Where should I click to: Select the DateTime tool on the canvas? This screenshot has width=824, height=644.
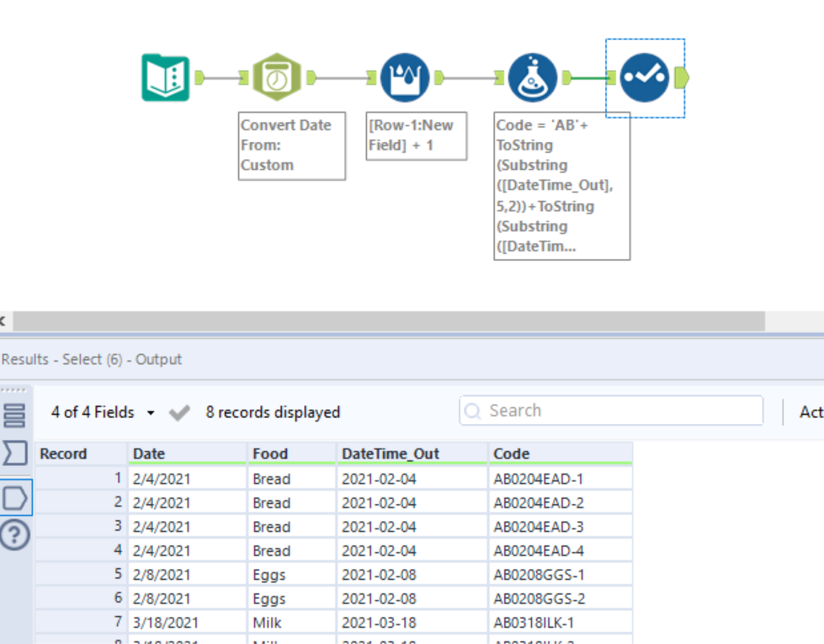click(x=277, y=77)
